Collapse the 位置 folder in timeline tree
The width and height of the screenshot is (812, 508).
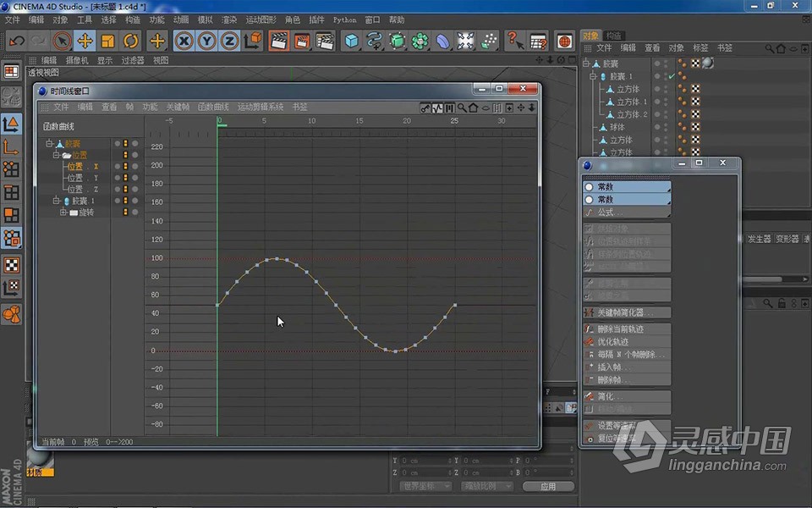click(56, 155)
